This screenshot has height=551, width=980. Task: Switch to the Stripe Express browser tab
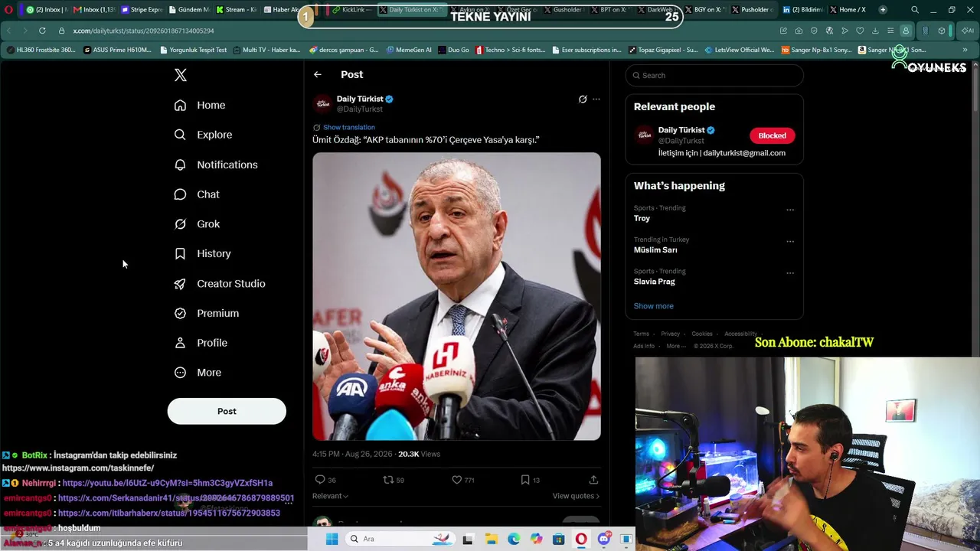[x=142, y=10]
